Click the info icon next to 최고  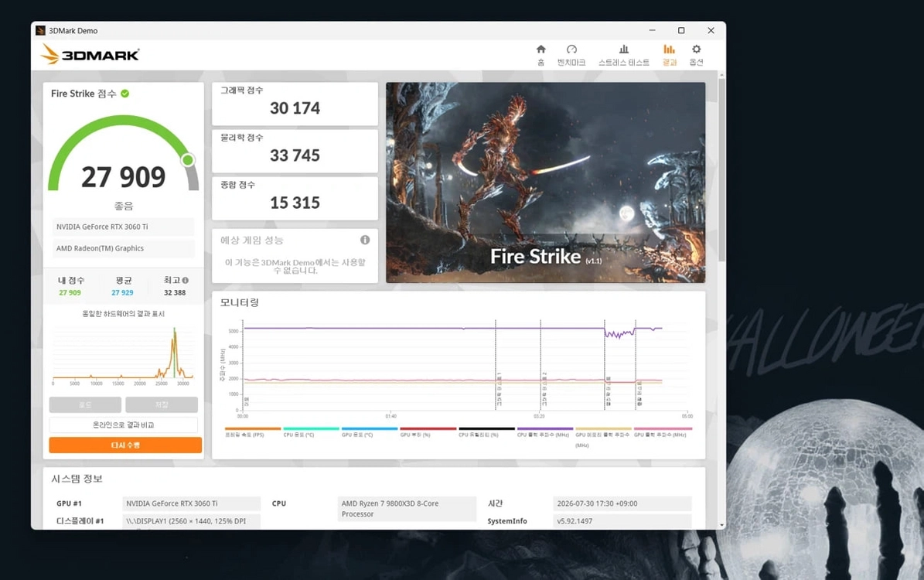coord(185,281)
